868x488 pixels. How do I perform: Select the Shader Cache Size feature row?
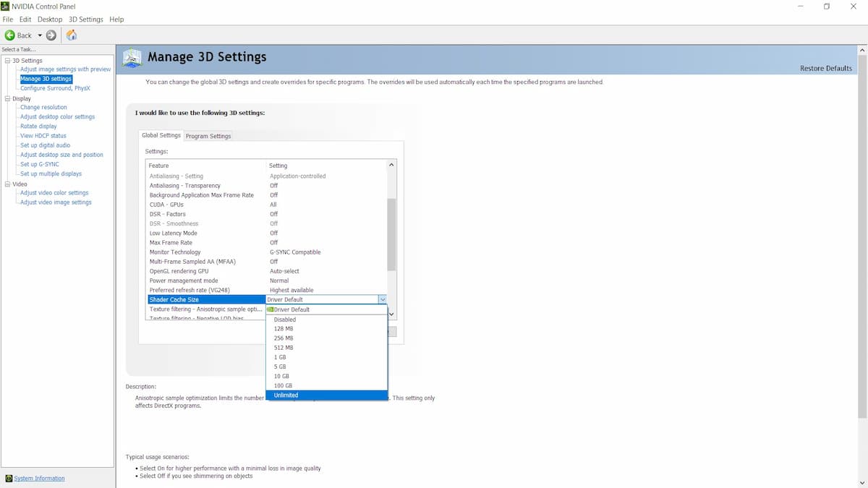click(206, 299)
